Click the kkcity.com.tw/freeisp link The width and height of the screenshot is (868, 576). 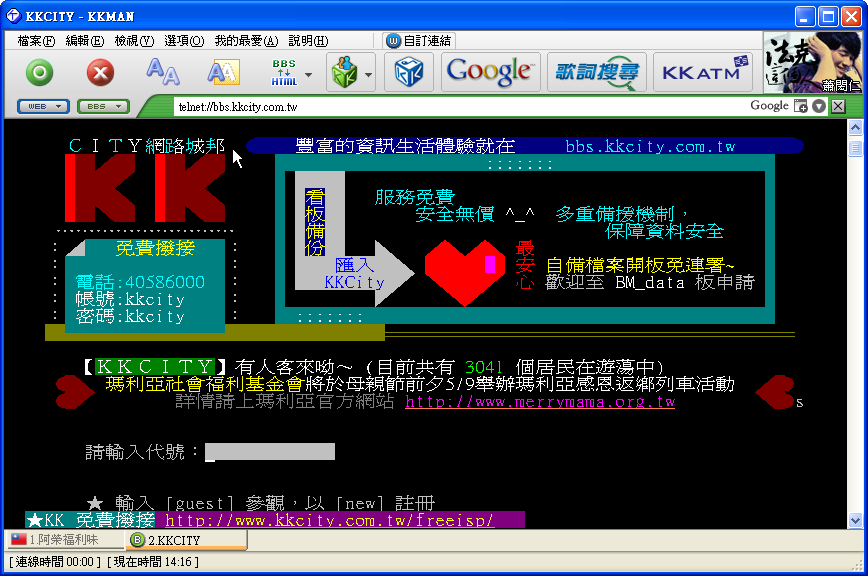(329, 520)
